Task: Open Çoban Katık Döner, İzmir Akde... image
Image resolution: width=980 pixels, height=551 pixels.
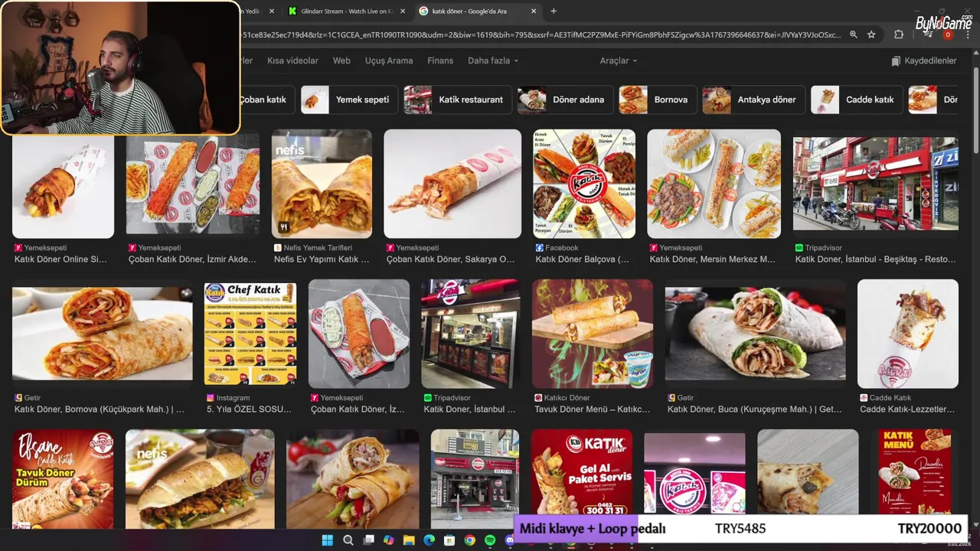Action: tap(193, 185)
